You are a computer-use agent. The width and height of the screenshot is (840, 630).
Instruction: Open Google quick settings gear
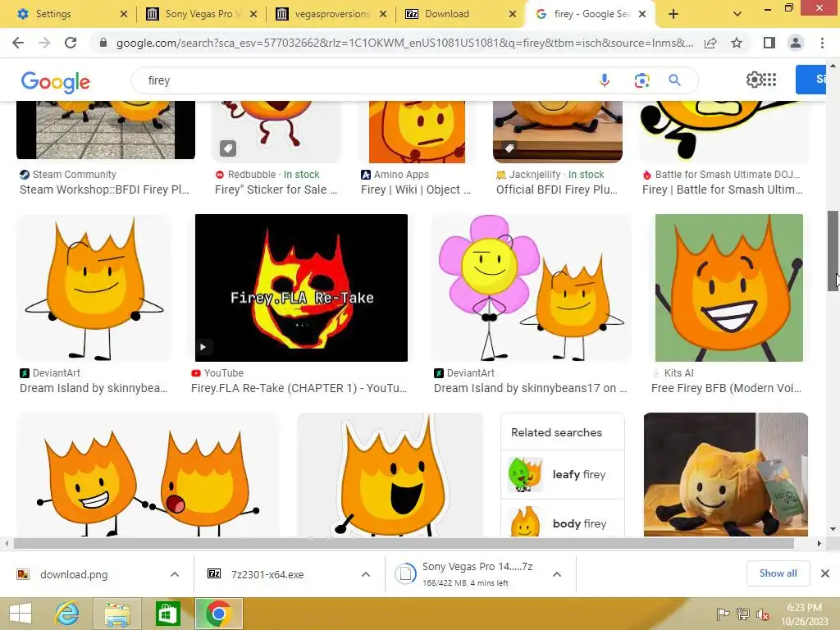click(754, 80)
